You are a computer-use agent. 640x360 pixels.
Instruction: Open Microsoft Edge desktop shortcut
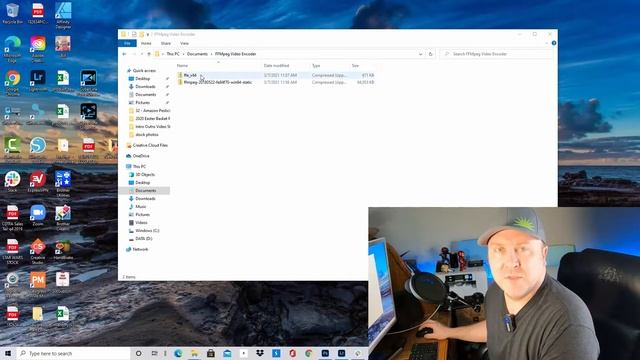[12, 49]
